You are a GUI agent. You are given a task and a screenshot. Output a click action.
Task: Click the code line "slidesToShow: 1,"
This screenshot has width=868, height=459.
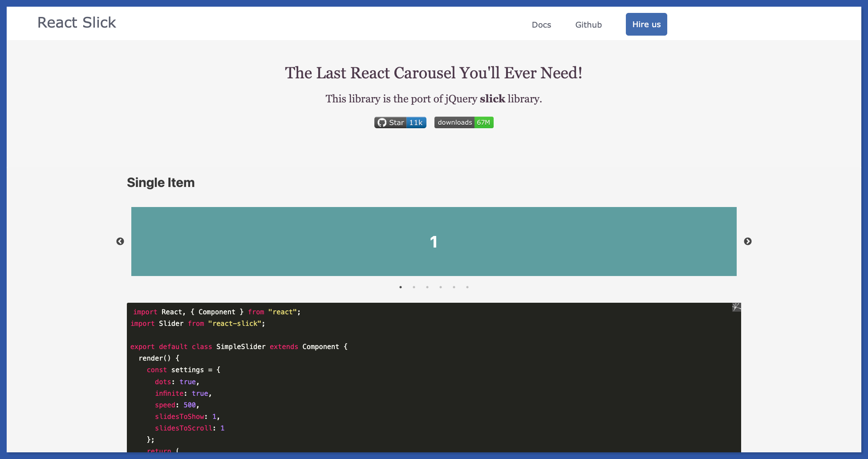point(187,417)
